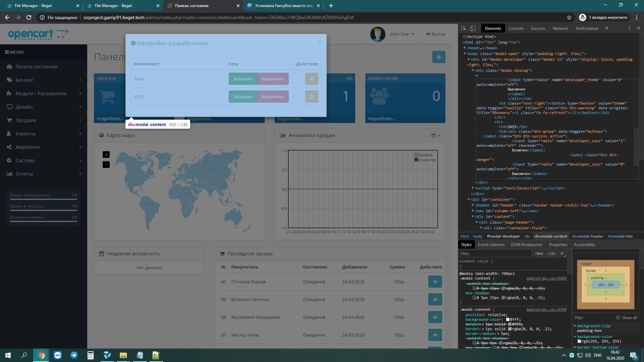Screen dimensions: 644x362
Task: Expand the Маркетинг sidebar menu
Action: pyautogui.click(x=43, y=147)
